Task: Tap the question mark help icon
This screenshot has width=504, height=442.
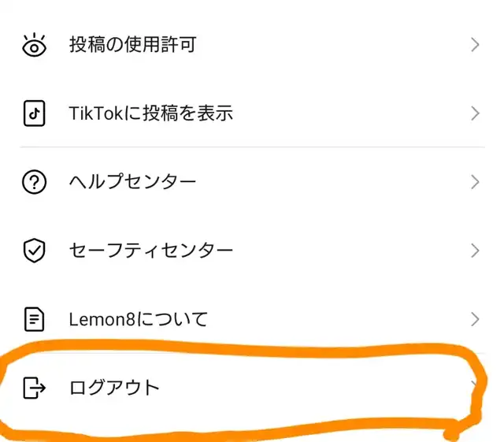Action: pos(34,182)
